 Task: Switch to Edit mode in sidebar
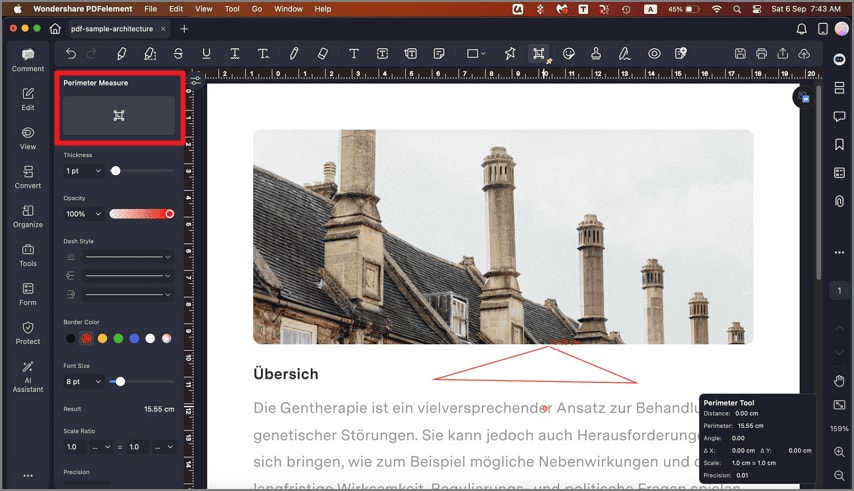tap(28, 99)
